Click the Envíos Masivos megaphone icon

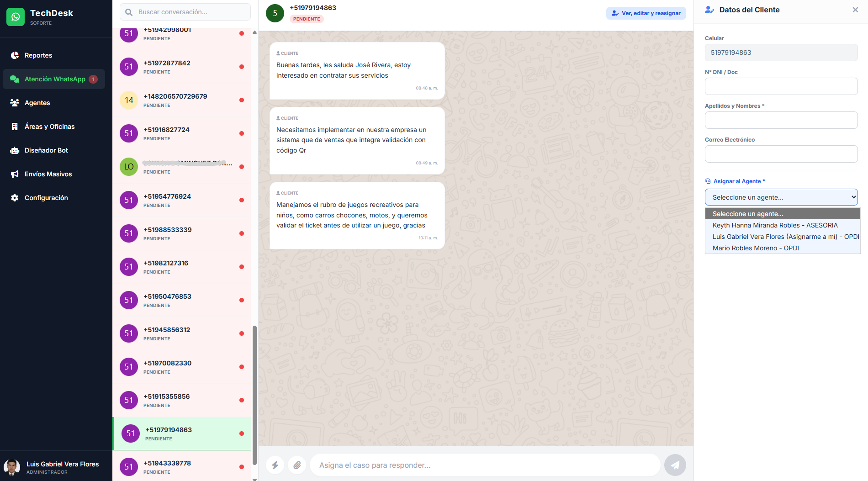tap(15, 174)
